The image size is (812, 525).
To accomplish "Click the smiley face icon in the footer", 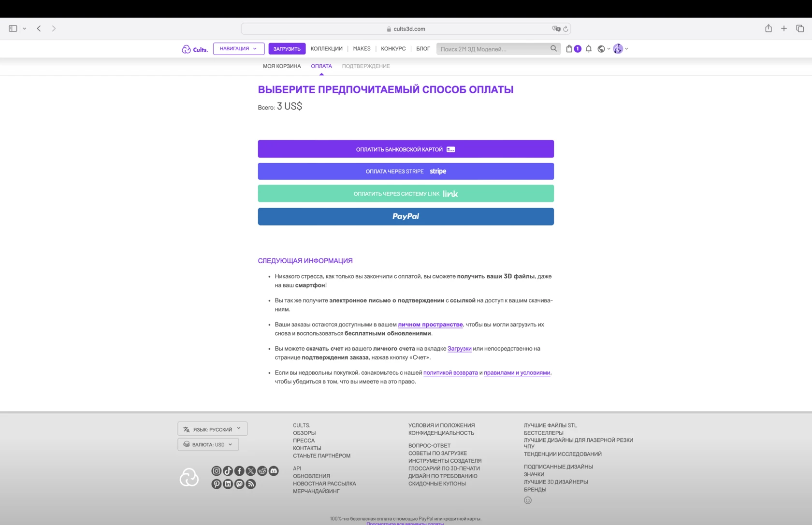I will [x=528, y=500].
